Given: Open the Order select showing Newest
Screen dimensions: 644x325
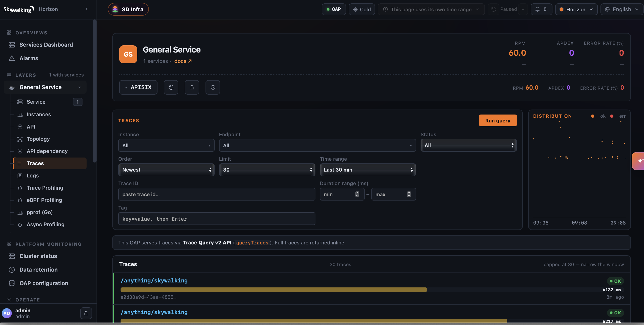Looking at the screenshot, I should click(x=166, y=170).
